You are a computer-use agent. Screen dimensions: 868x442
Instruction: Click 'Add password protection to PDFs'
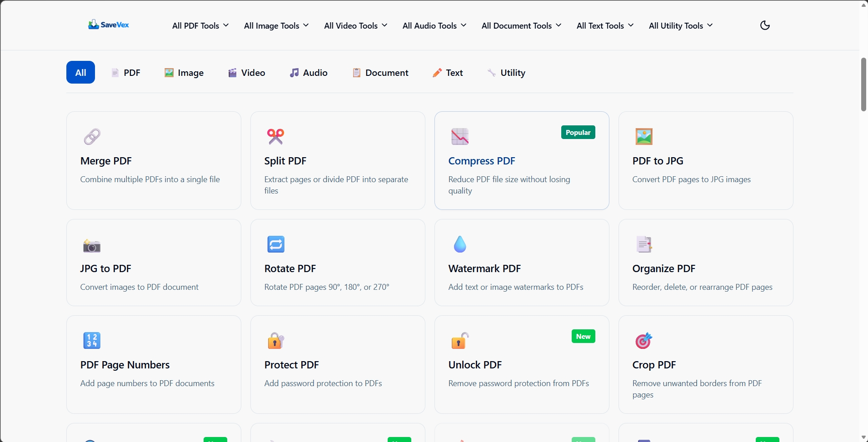pyautogui.click(x=323, y=383)
